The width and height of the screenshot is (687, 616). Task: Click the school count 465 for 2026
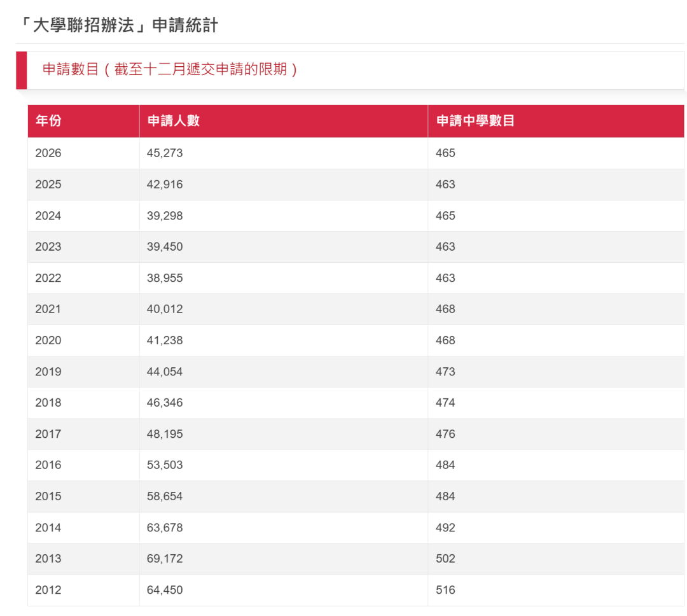(x=446, y=153)
